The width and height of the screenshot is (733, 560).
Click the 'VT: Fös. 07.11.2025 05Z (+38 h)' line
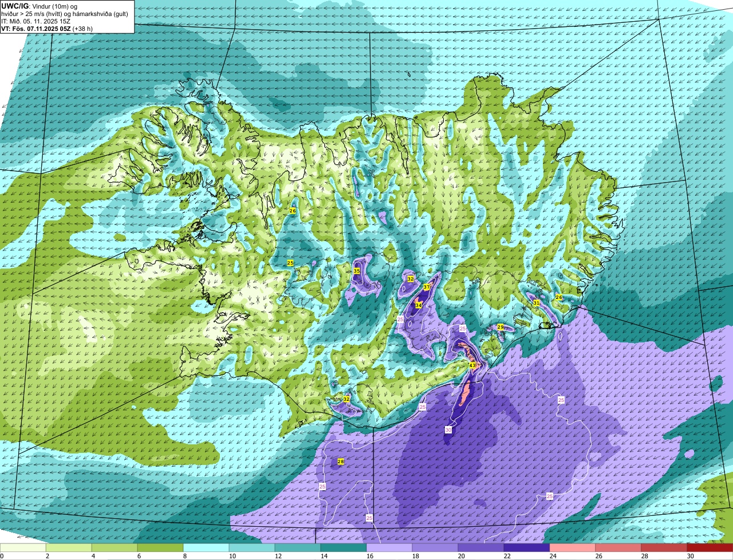tap(47, 28)
